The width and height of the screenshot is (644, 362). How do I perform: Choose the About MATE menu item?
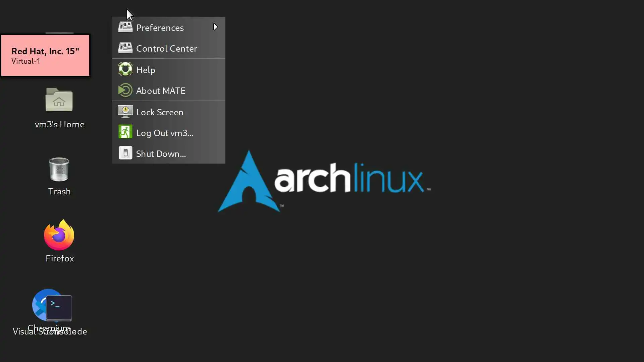(x=161, y=91)
